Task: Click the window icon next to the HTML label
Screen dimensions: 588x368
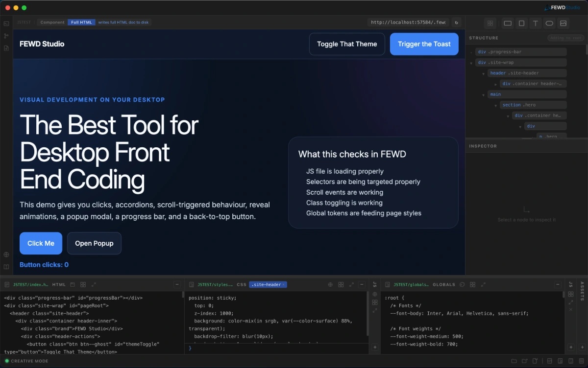Action: (x=73, y=284)
